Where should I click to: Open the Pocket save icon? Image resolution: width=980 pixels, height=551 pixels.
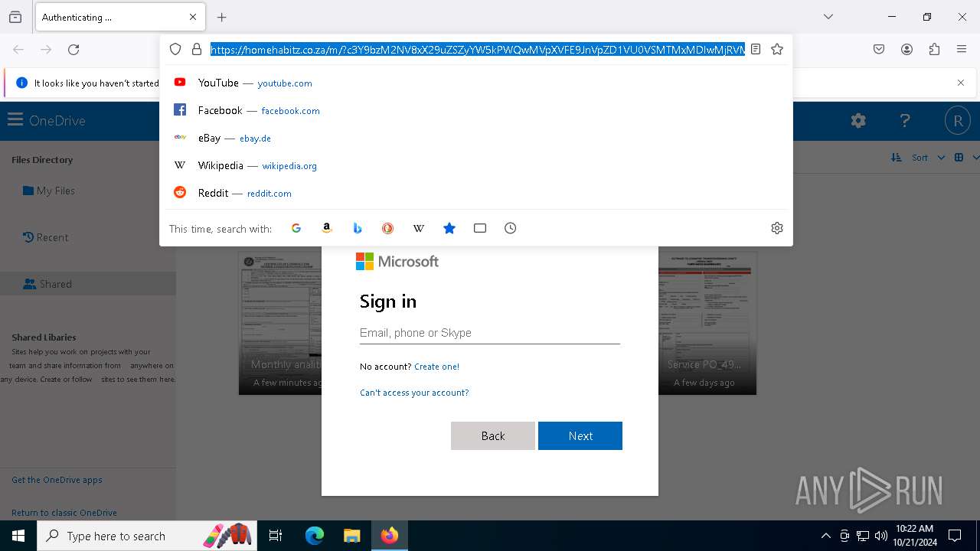879,50
